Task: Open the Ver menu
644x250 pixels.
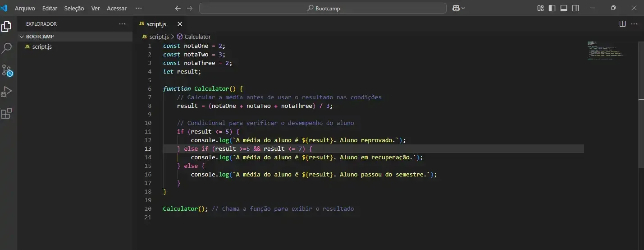Action: click(x=96, y=8)
